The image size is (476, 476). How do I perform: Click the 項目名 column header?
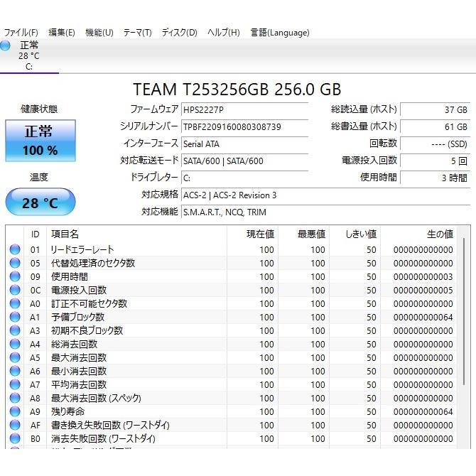pyautogui.click(x=136, y=234)
